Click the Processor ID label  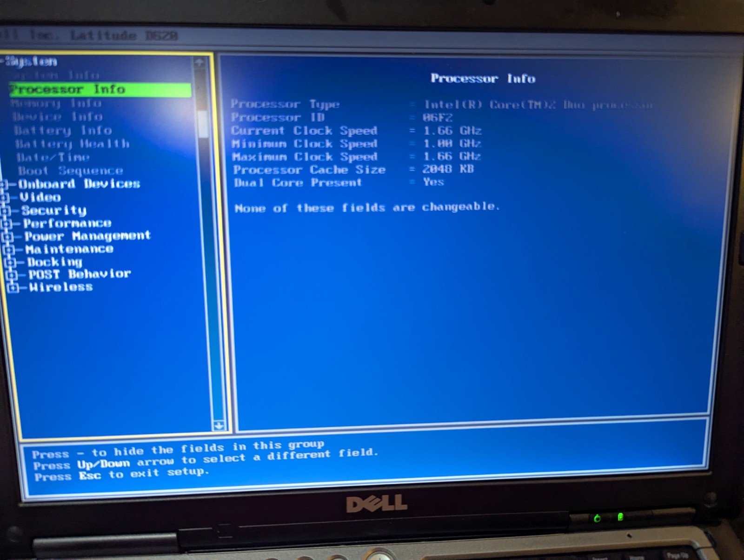click(278, 117)
